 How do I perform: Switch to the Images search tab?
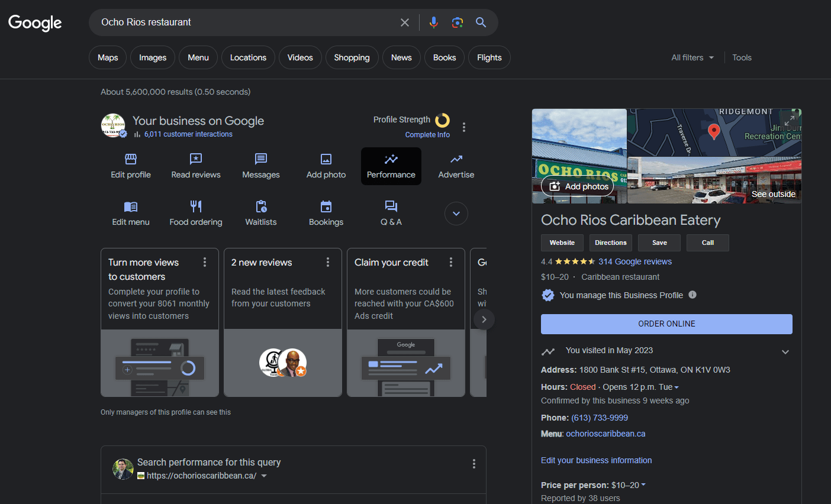[x=153, y=57]
